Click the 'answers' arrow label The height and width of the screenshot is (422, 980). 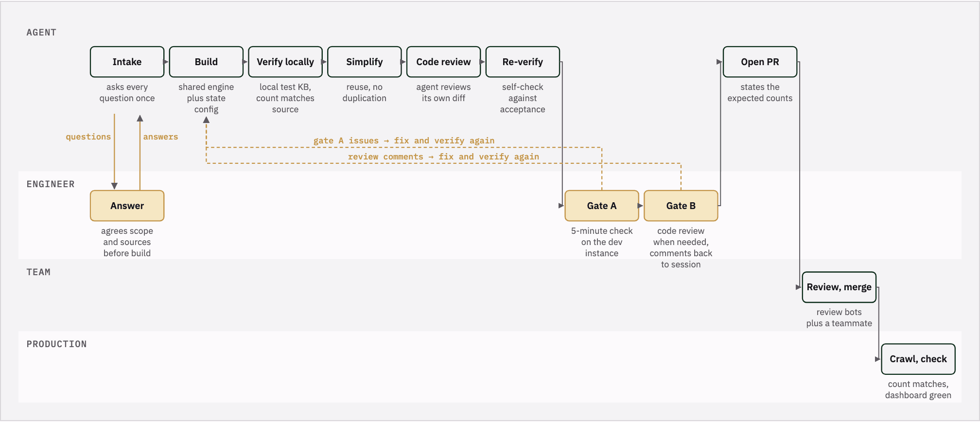(x=160, y=137)
